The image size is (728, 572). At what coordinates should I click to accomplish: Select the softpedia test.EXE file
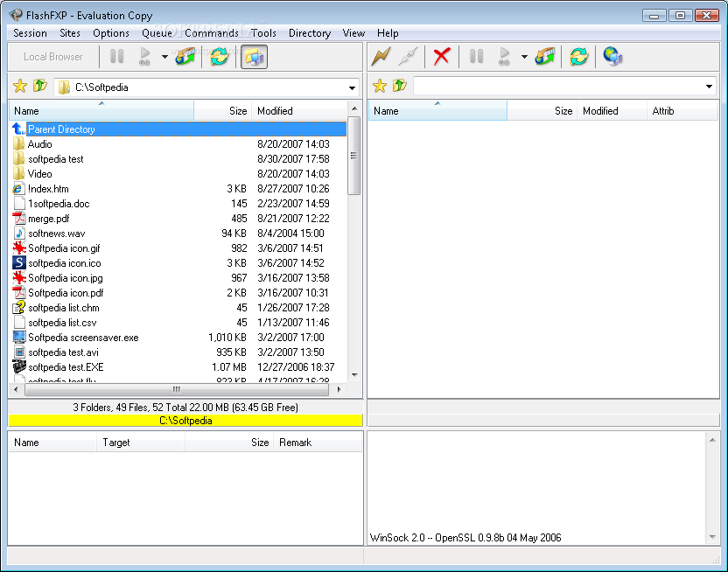pos(178,367)
